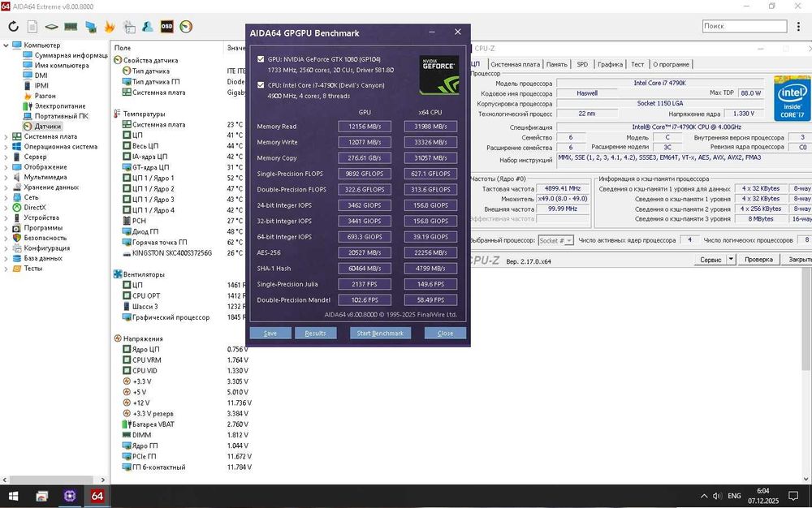Expand the Мультимедиа tree node

point(6,177)
